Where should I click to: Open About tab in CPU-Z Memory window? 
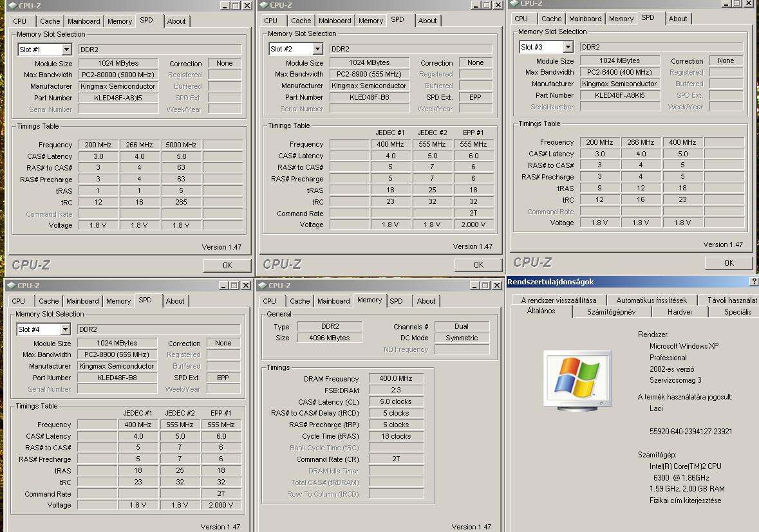tap(426, 301)
